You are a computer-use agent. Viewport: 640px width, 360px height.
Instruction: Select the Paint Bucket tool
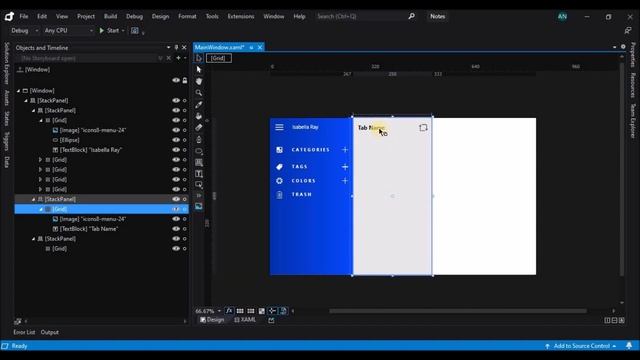(x=199, y=116)
